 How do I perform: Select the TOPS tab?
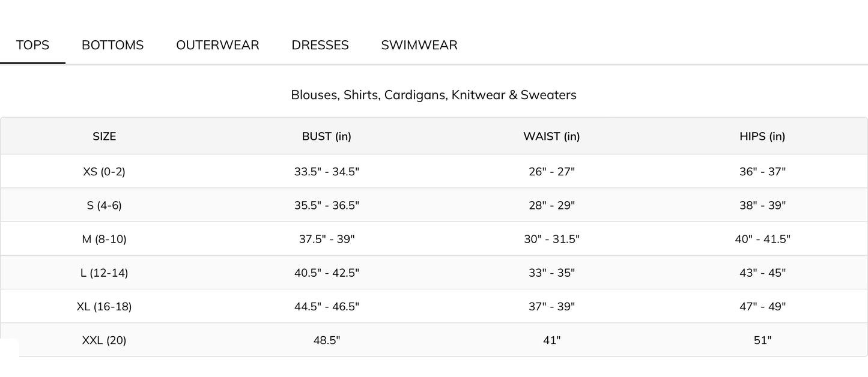[x=32, y=45]
